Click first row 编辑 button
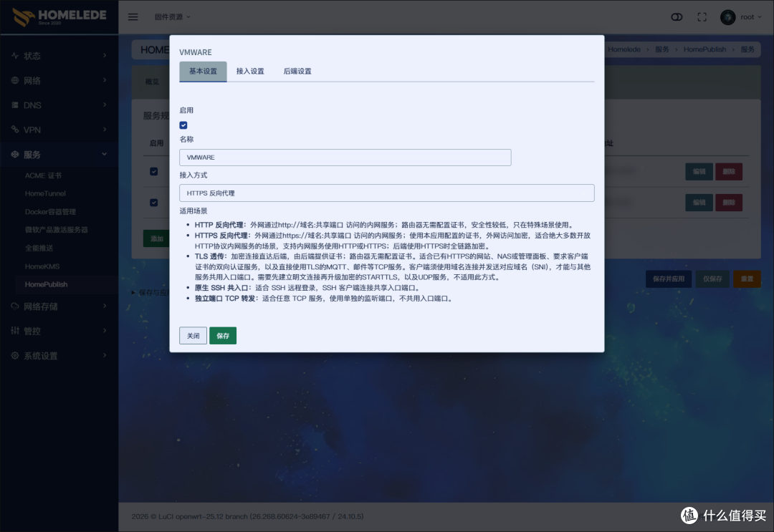 699,172
